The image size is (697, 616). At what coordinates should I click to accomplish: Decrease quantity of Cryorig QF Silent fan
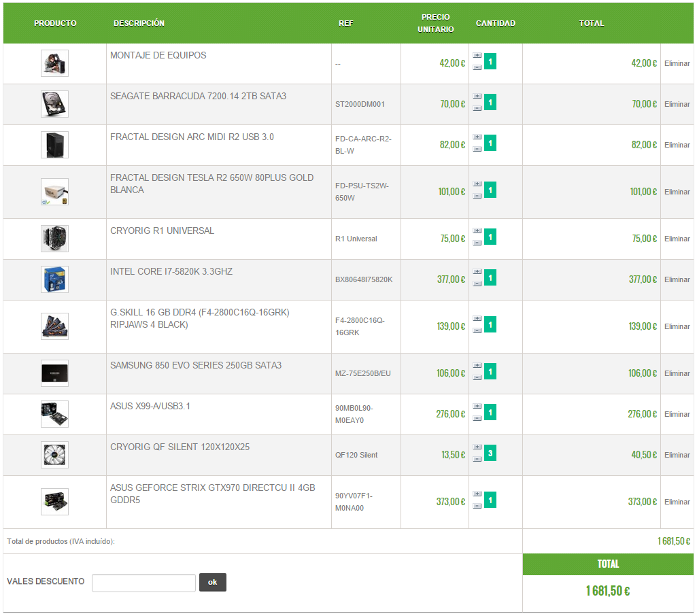[x=477, y=459]
